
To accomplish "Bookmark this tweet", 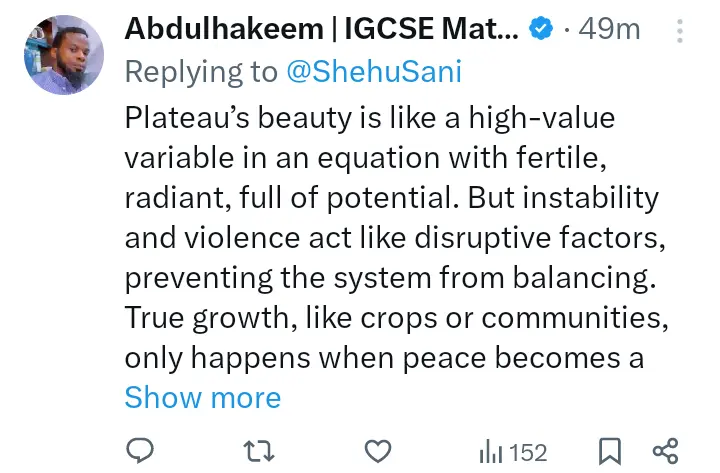I will coord(609,451).
